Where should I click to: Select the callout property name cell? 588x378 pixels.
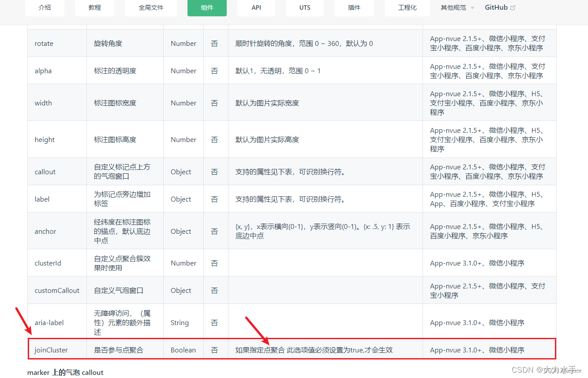click(57, 172)
